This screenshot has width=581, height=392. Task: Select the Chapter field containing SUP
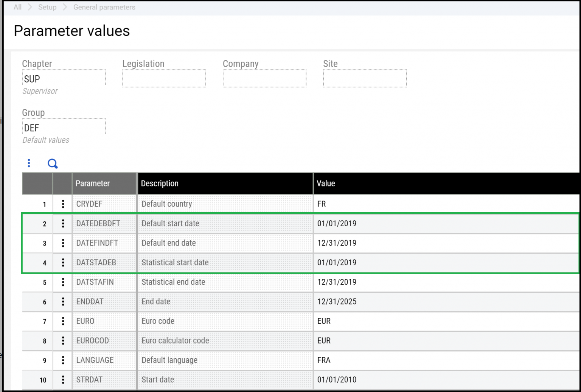coord(64,79)
